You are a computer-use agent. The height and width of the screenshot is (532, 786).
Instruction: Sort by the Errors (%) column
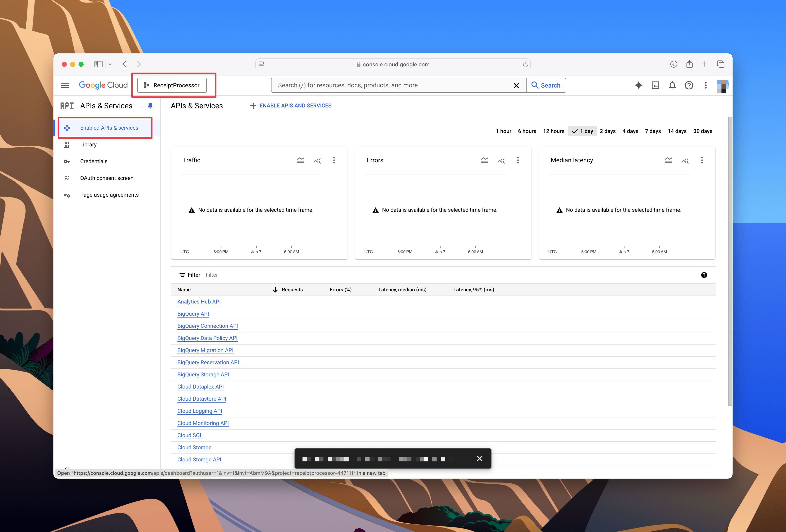coord(341,290)
